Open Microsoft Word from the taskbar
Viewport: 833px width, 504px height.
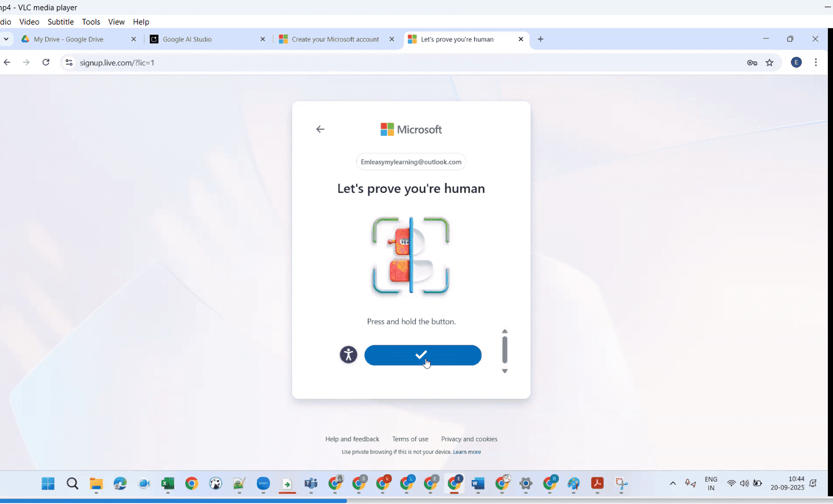pos(478,484)
